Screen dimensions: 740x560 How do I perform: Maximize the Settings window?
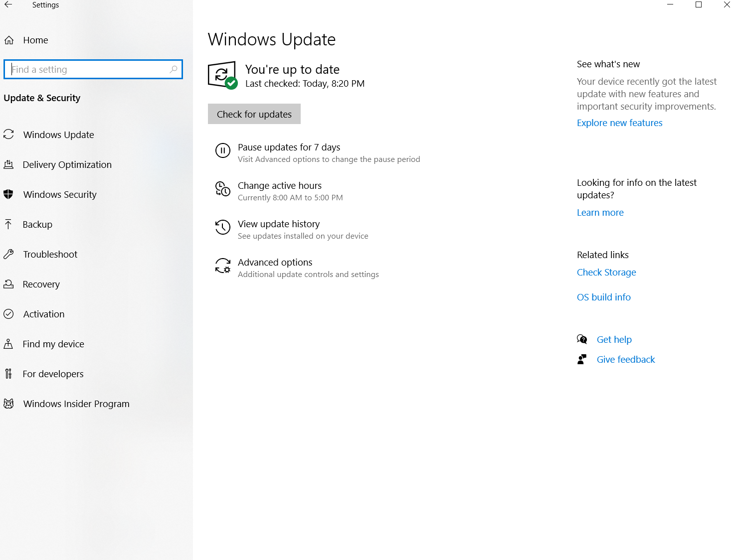[699, 4]
